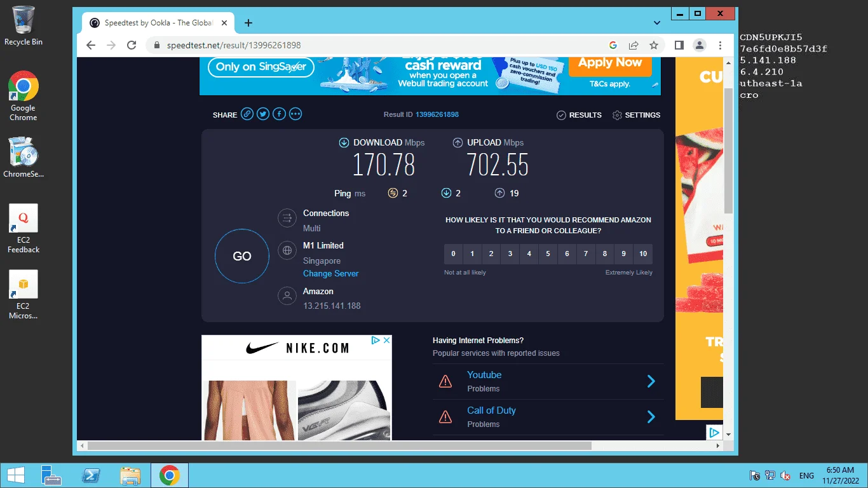The height and width of the screenshot is (488, 868).
Task: Open the taskbar clock showing 6:50 AM
Action: [840, 475]
